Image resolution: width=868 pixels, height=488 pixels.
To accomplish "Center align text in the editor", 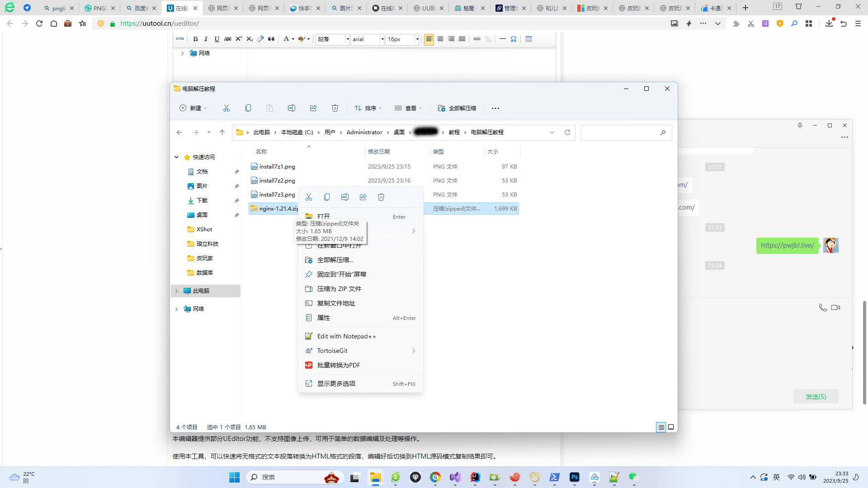I will (440, 39).
